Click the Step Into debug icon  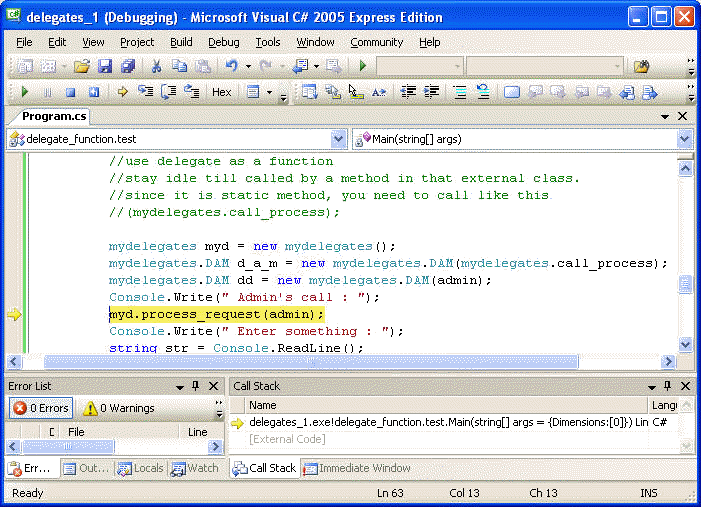point(145,92)
